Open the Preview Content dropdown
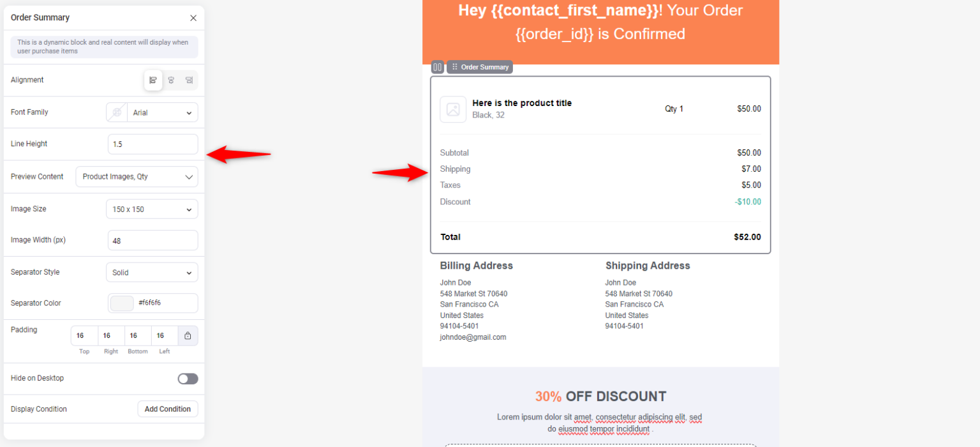The width and height of the screenshot is (980, 447). [137, 176]
